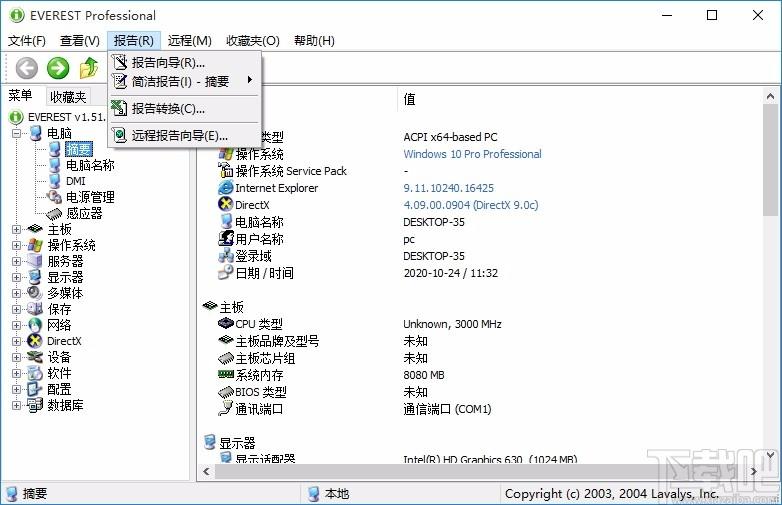
Task: Collapse the 电脑 tree node
Action: pos(16,133)
